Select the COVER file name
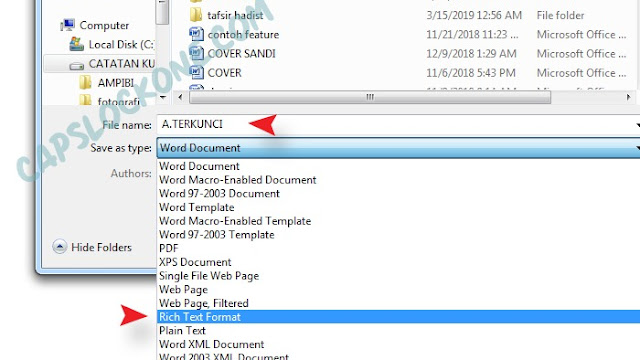 coord(224,73)
